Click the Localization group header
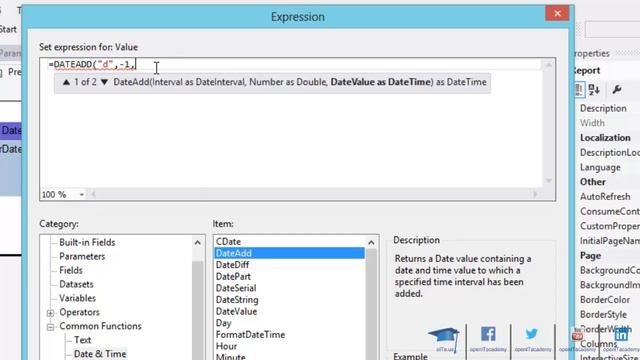The image size is (640, 360). [x=605, y=138]
